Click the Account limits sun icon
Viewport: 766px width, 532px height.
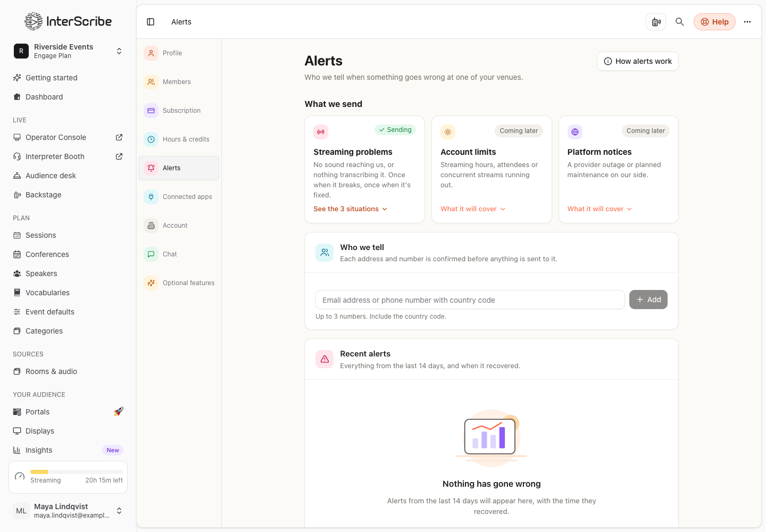[x=448, y=132]
